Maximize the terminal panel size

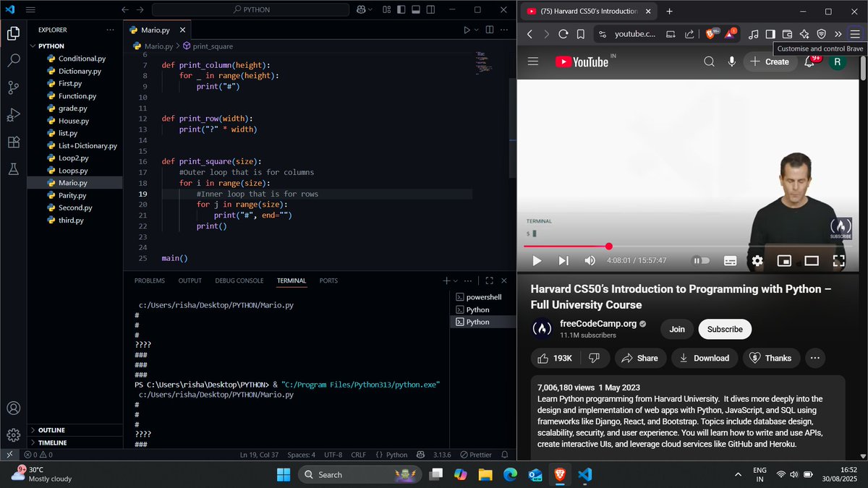tap(490, 281)
